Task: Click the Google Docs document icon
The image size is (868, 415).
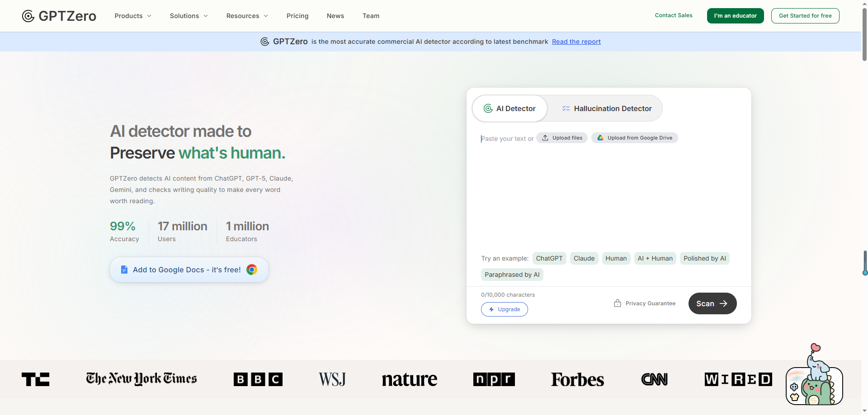Action: (124, 270)
